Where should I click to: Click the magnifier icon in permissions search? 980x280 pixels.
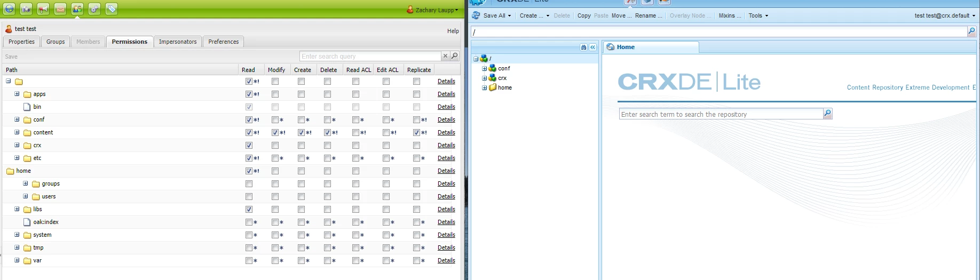click(455, 56)
